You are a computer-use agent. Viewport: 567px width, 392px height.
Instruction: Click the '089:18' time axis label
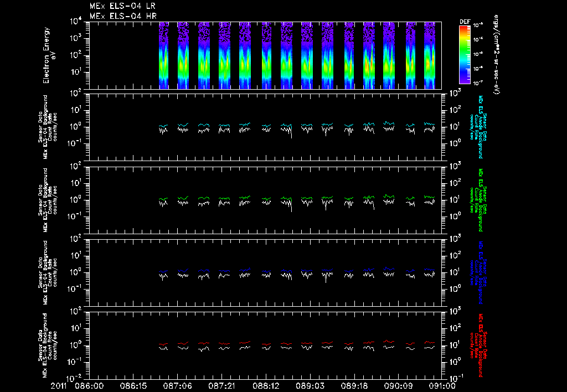pyautogui.click(x=354, y=386)
